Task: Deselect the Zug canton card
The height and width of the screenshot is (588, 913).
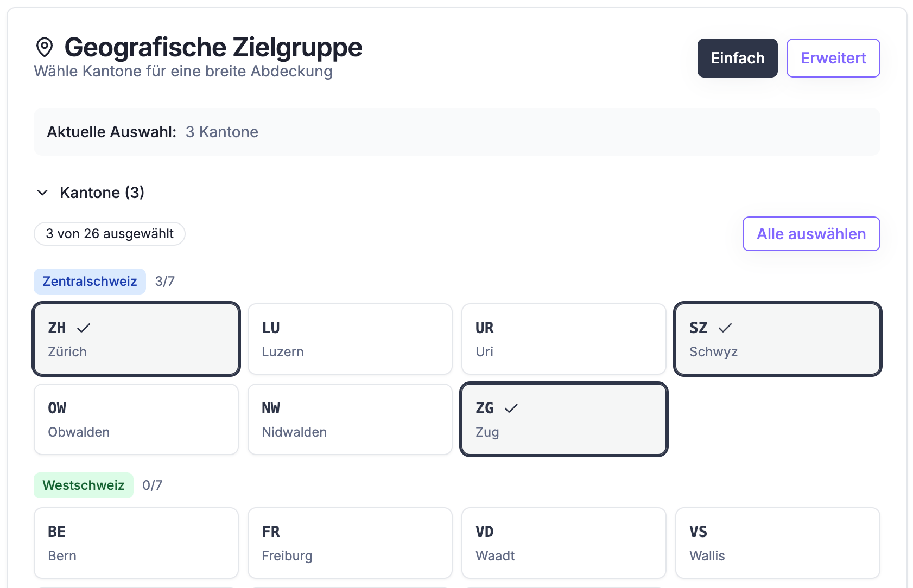Action: pyautogui.click(x=563, y=419)
